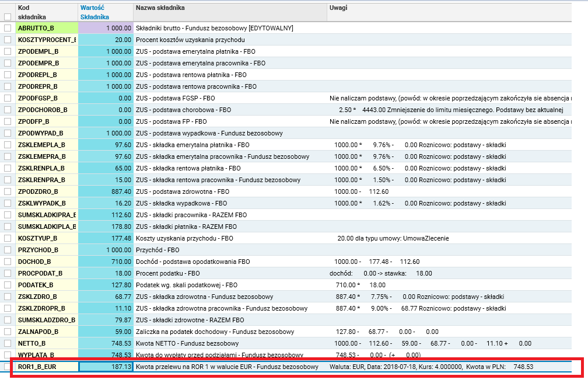This screenshot has height=383, width=588.
Task: Mark the checkbox for ZSKLEMEPLA_B
Action: pos(8,145)
